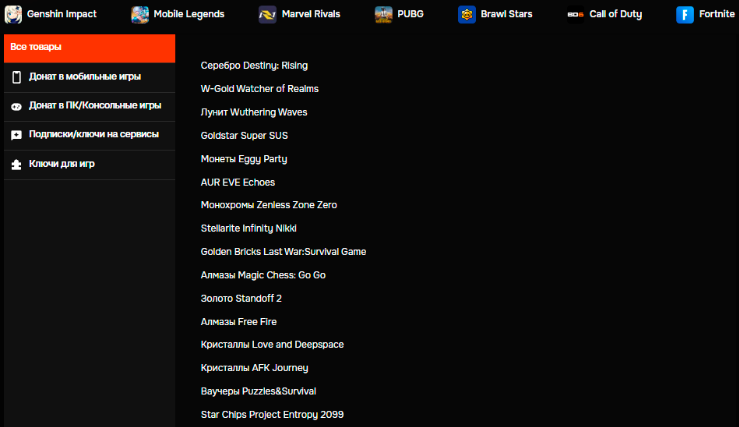739x427 pixels.
Task: Open Star Chips Project Entropy 2099
Action: [x=272, y=415]
